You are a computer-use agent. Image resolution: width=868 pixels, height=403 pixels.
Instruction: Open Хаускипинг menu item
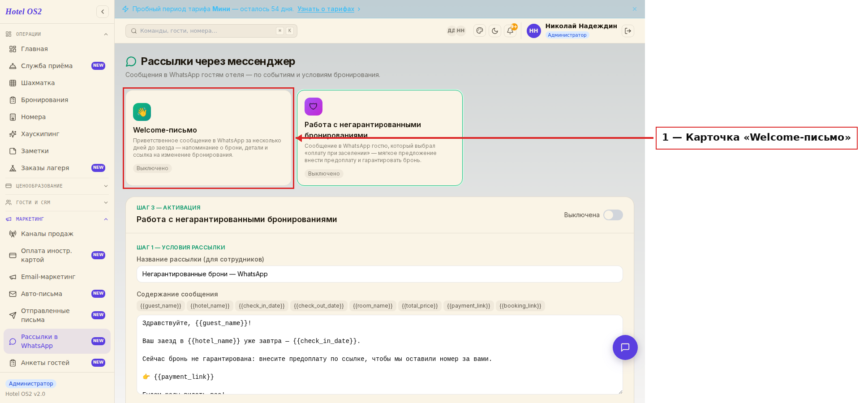(x=57, y=134)
